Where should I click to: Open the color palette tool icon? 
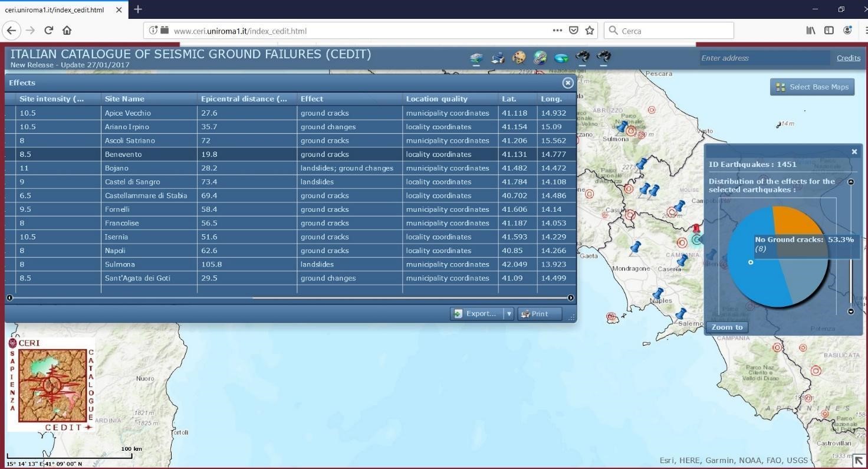point(519,57)
